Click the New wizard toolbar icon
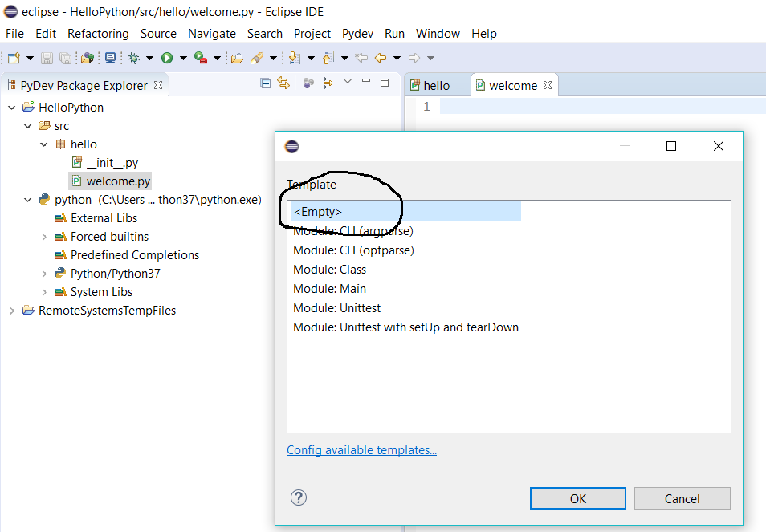The width and height of the screenshot is (766, 532). click(14, 58)
